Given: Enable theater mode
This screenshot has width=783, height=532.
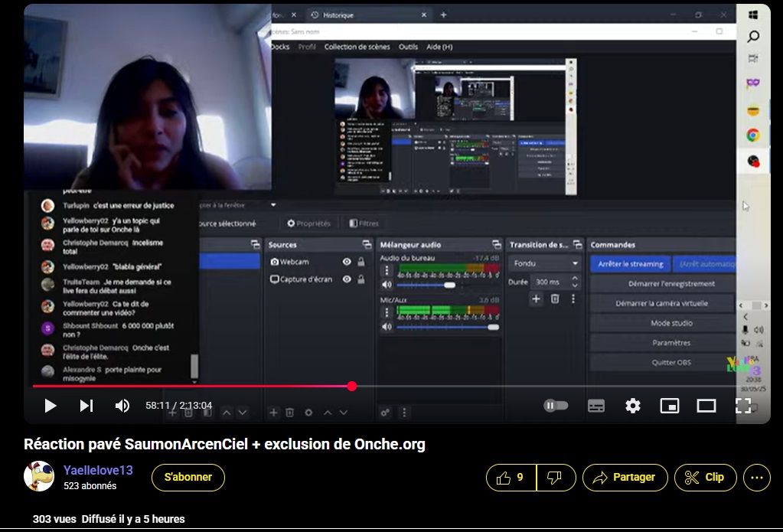Looking at the screenshot, I should pyautogui.click(x=706, y=406).
